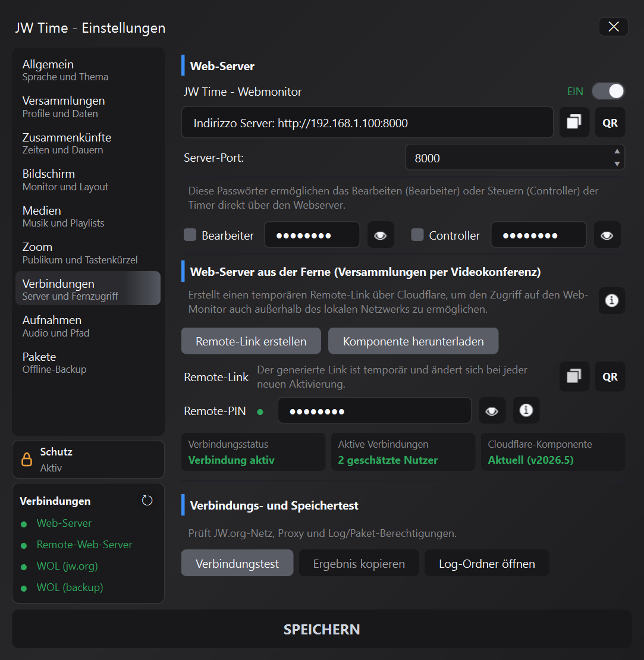Click the green Remote-PIN status dot
Image resolution: width=644 pixels, height=660 pixels.
tap(260, 411)
